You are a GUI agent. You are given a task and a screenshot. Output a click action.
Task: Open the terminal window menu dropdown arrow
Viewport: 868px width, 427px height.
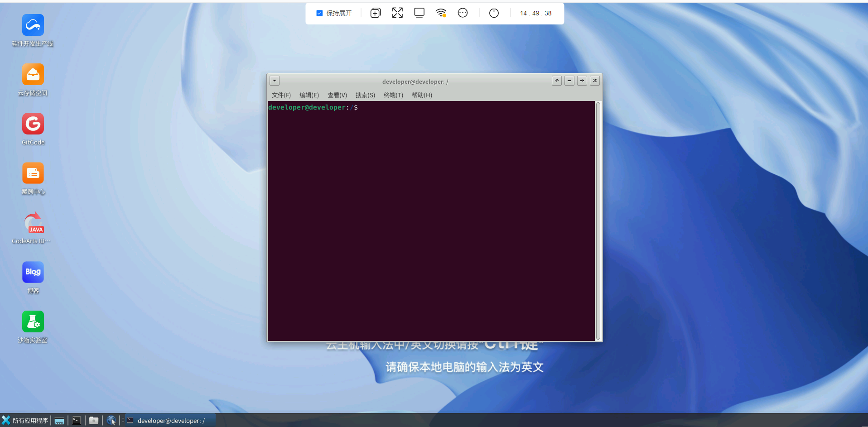[x=275, y=81]
